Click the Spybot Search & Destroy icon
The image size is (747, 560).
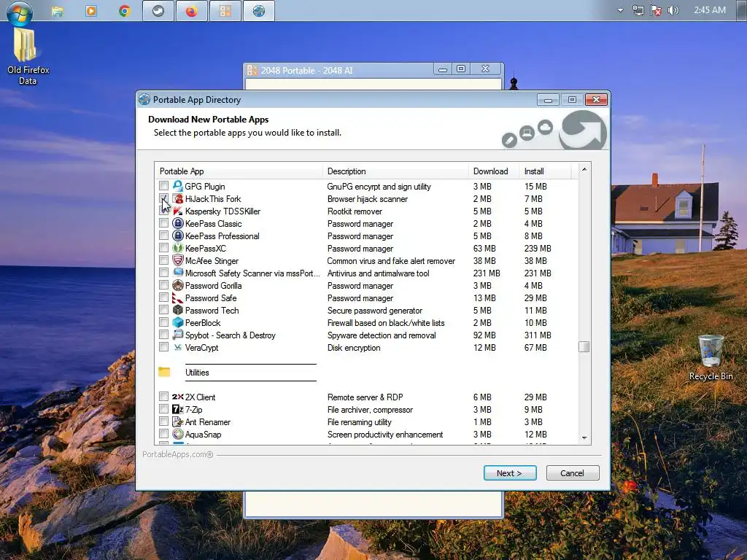(178, 335)
